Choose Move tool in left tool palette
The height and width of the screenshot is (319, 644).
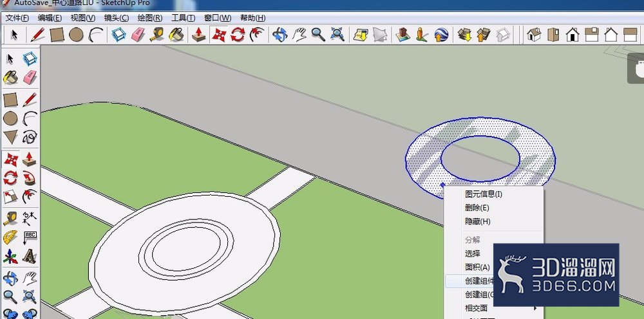pos(10,158)
